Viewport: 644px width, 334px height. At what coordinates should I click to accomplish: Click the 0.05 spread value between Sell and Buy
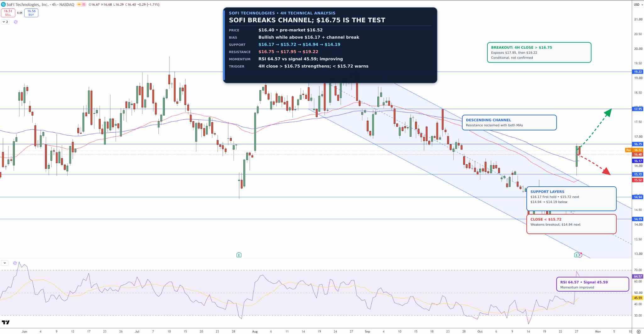coord(20,13)
